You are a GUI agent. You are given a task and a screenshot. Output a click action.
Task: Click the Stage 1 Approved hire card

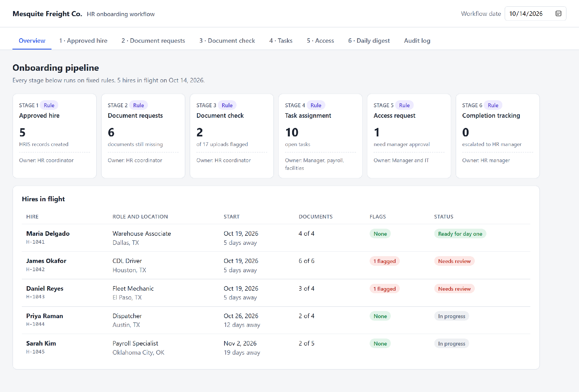pyautogui.click(x=55, y=136)
